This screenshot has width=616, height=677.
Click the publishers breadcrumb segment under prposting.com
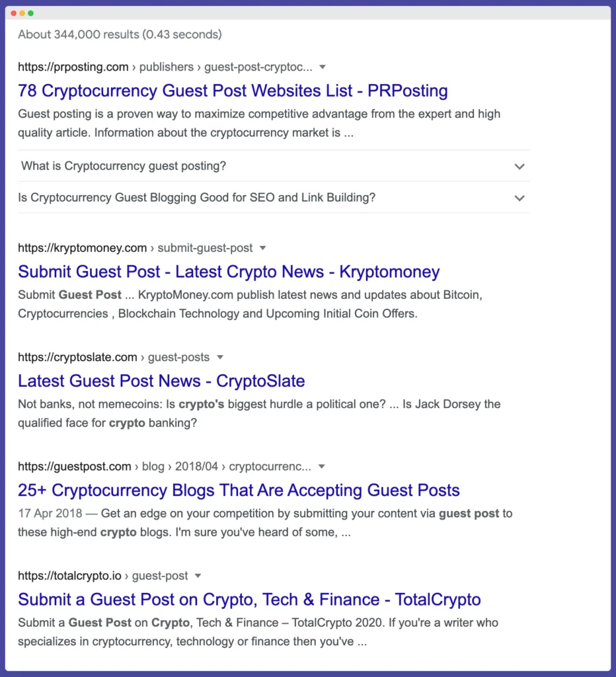[166, 67]
